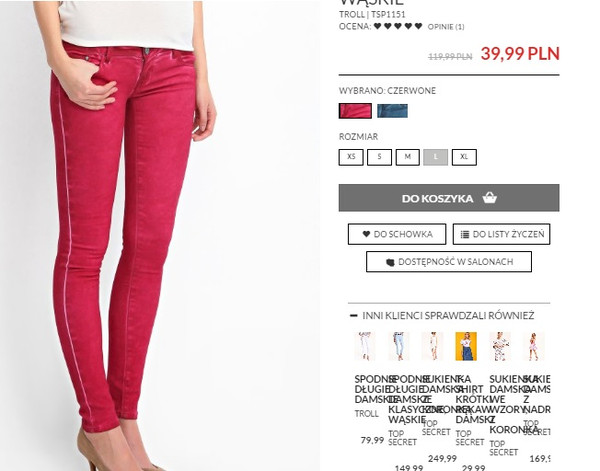The height and width of the screenshot is (471, 600).
Task: Add item with Do Koszyka button
Action: [449, 198]
